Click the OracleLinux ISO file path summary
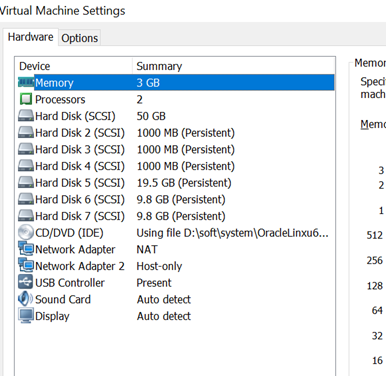This screenshot has width=386, height=376. pyautogui.click(x=233, y=233)
